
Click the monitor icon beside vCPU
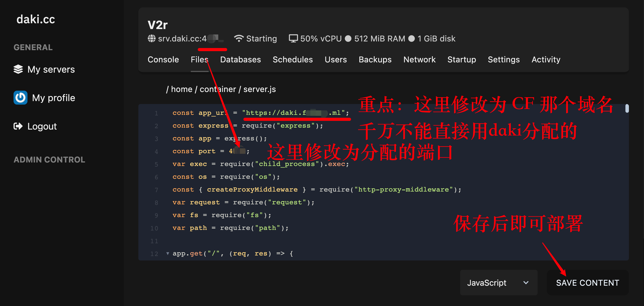tap(293, 39)
